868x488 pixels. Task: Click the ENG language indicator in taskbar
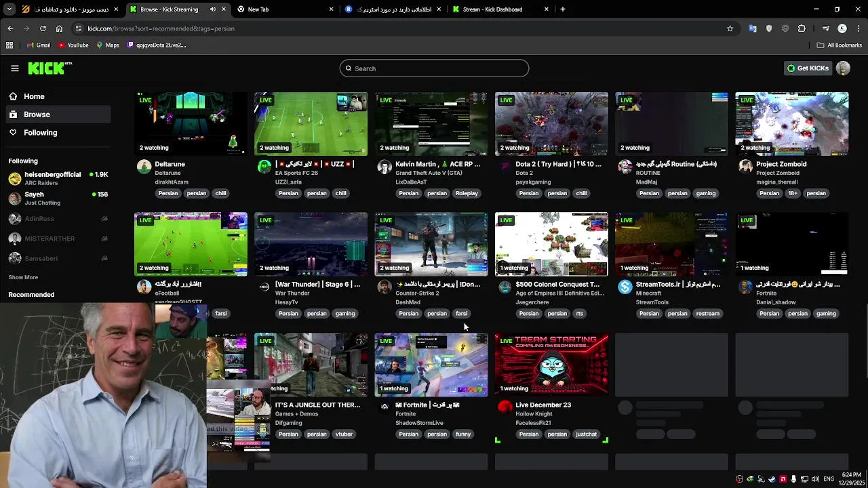(828, 479)
